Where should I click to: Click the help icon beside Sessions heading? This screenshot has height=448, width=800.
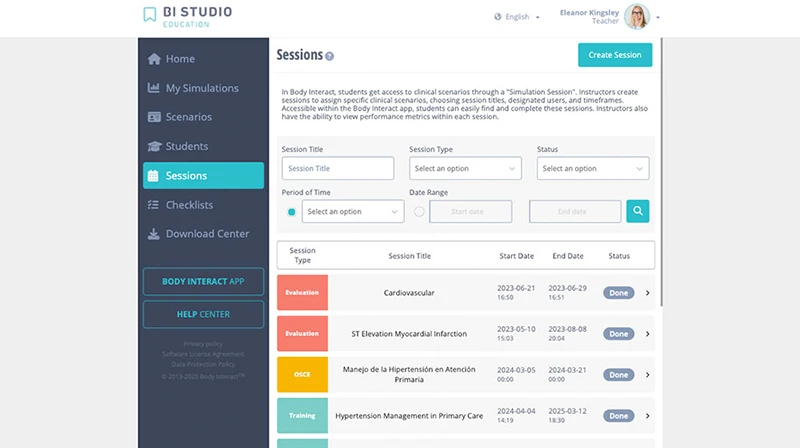[329, 57]
